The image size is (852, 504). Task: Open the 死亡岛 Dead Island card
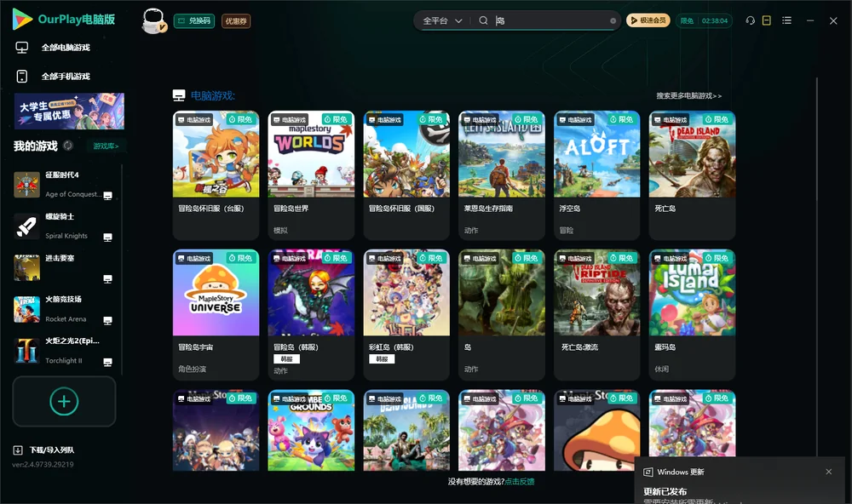692,175
